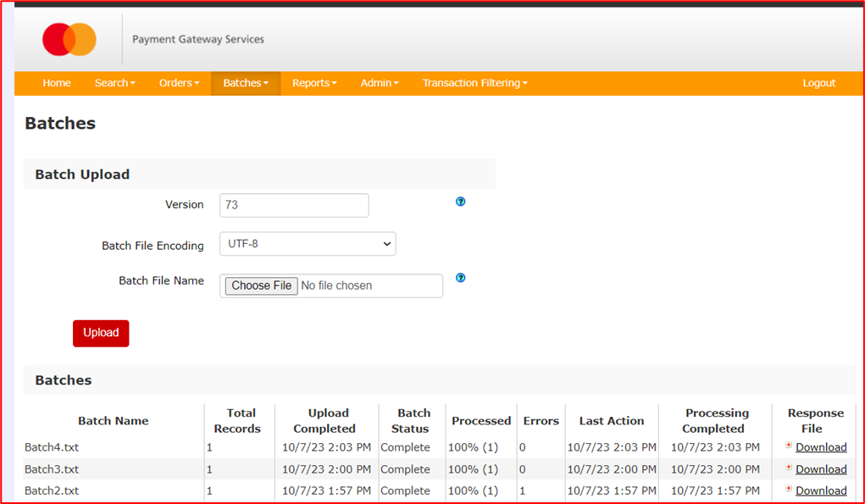Click help icon next to Batch File Name

(461, 278)
